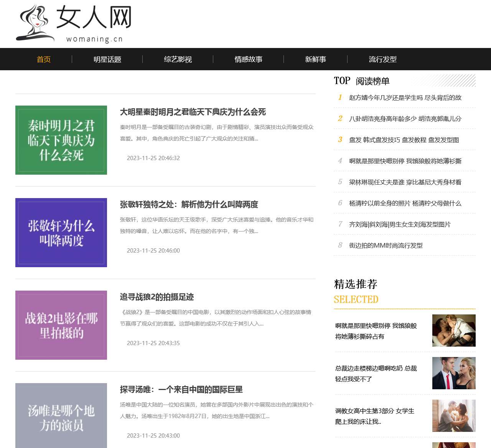Click the timestamp 2023-11-25 20:46:32
Viewport: 491px width, 448px height.
click(153, 158)
